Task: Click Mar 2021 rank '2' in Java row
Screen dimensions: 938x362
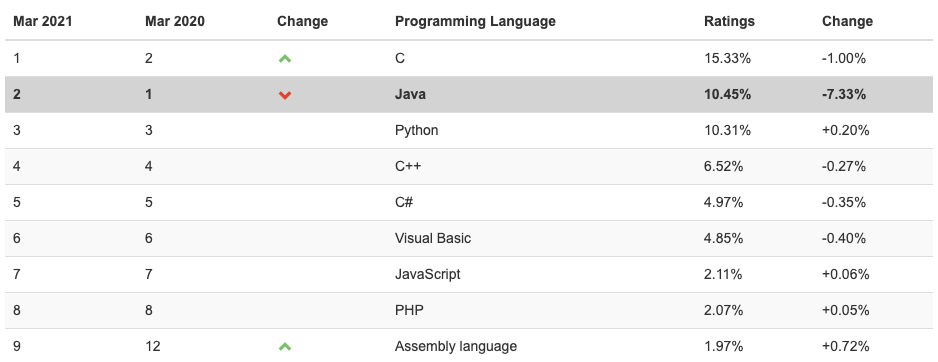Action: point(17,95)
